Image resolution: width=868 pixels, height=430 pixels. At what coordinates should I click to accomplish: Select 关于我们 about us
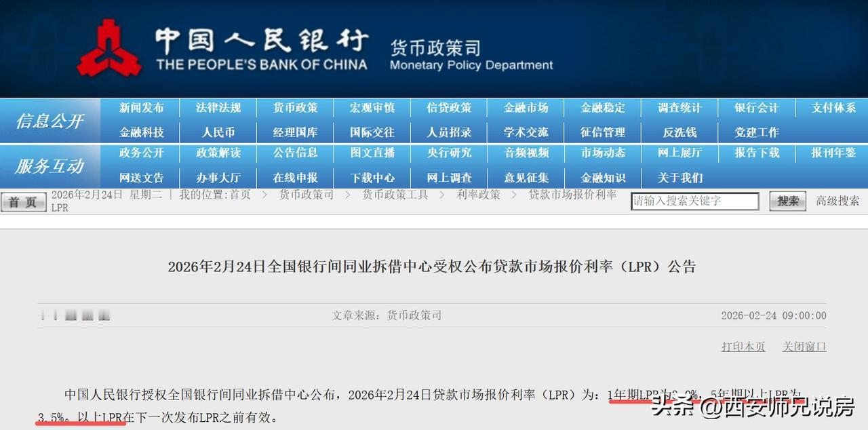(680, 178)
